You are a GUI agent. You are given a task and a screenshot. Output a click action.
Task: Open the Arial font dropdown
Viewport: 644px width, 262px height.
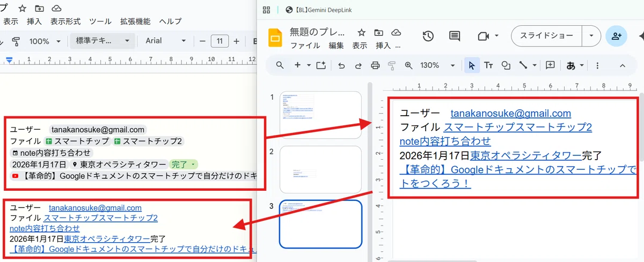point(165,41)
